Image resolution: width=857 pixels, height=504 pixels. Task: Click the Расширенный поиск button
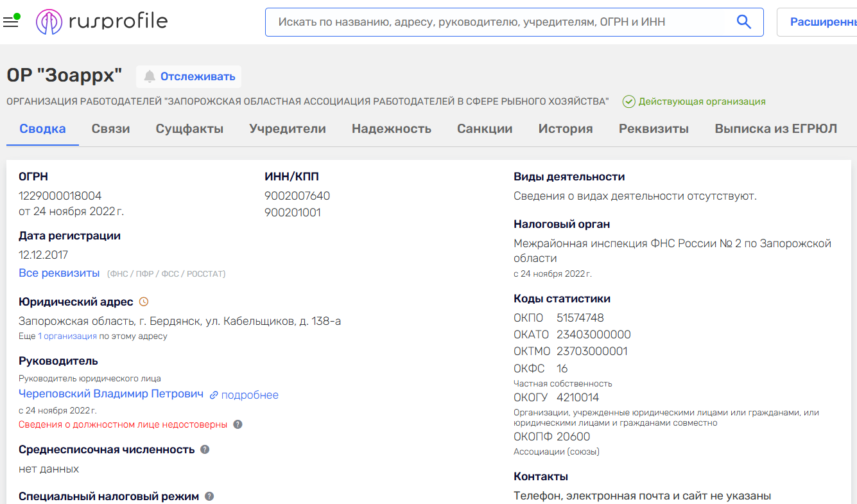pyautogui.click(x=822, y=21)
